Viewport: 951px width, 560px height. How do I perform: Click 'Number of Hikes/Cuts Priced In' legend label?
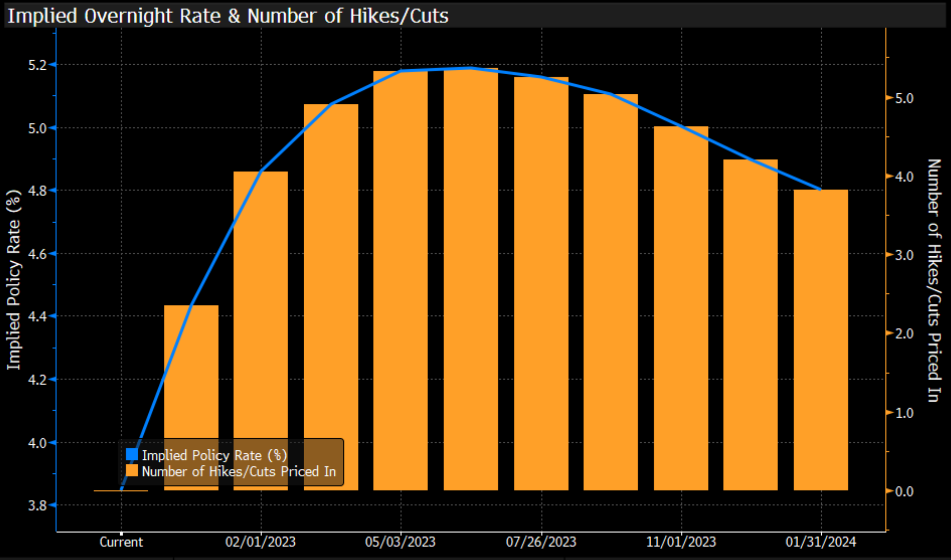239,471
